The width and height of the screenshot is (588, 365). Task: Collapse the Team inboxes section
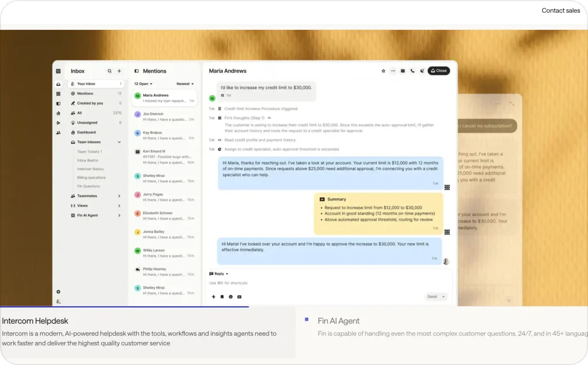coord(119,143)
